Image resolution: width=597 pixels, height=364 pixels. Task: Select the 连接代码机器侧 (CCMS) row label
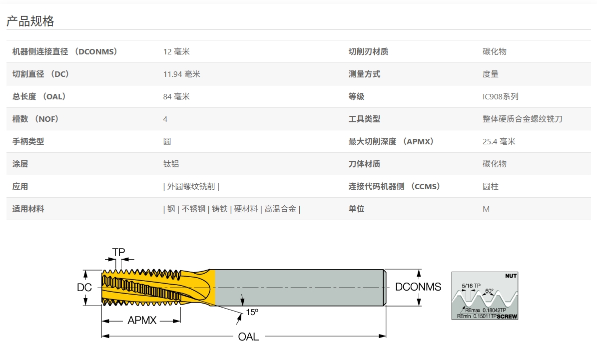coord(395,186)
